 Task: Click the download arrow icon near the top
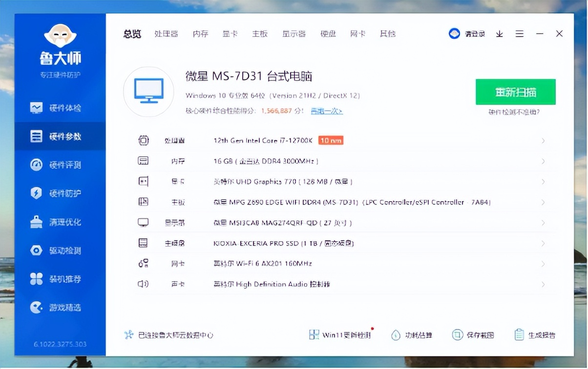click(x=499, y=34)
